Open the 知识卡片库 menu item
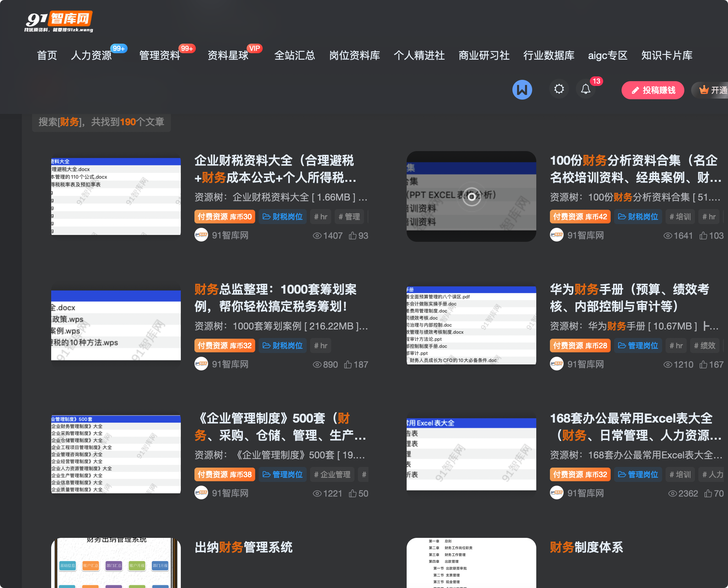Screen dimensions: 728x588 click(x=667, y=56)
